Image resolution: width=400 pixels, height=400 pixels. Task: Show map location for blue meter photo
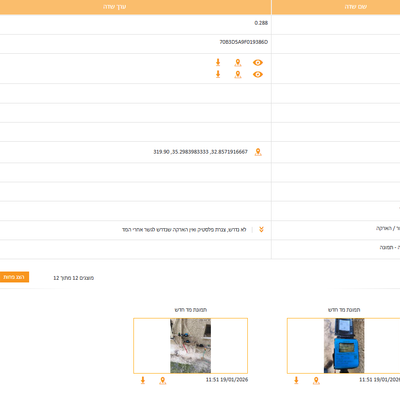[316, 381]
